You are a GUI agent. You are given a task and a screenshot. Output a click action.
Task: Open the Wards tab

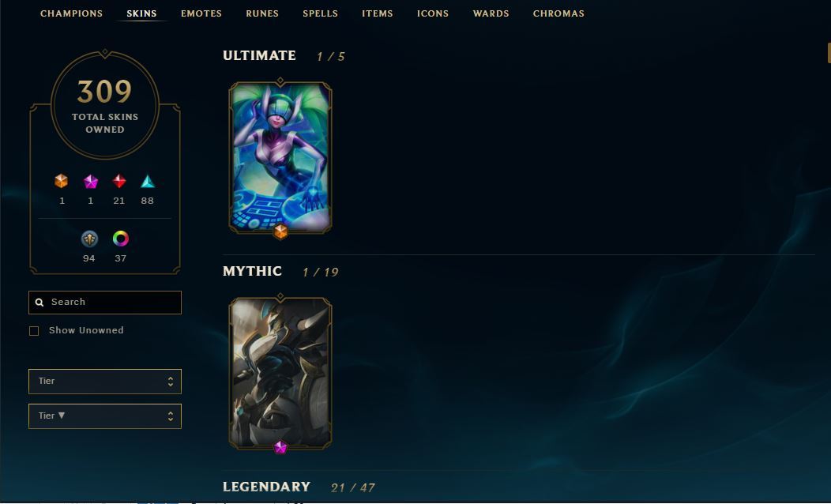(491, 13)
